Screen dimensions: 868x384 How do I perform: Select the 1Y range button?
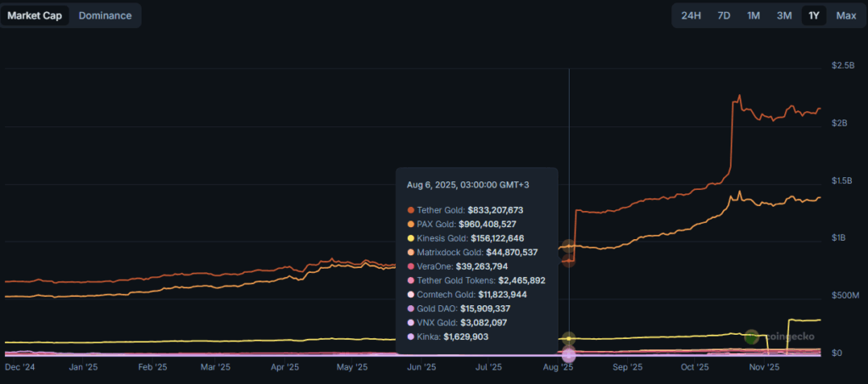(x=814, y=15)
